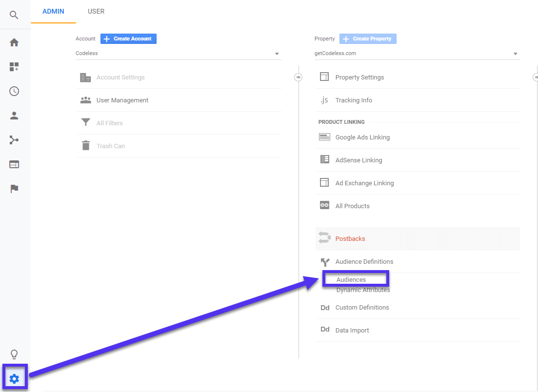Click the Create Account button

point(128,39)
